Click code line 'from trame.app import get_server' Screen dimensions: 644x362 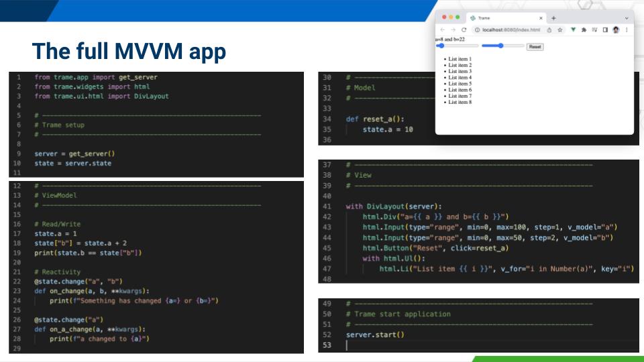(96, 77)
